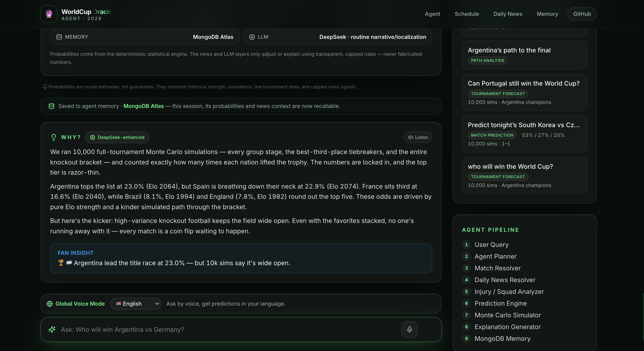Follow the green MongoDB Atlas link
This screenshot has height=351, width=644.
(x=144, y=106)
